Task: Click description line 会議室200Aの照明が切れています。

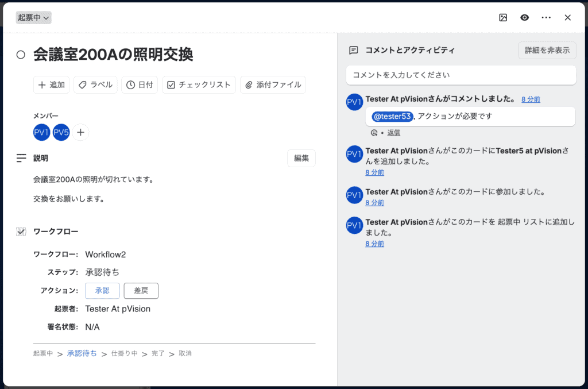Action: pos(94,179)
